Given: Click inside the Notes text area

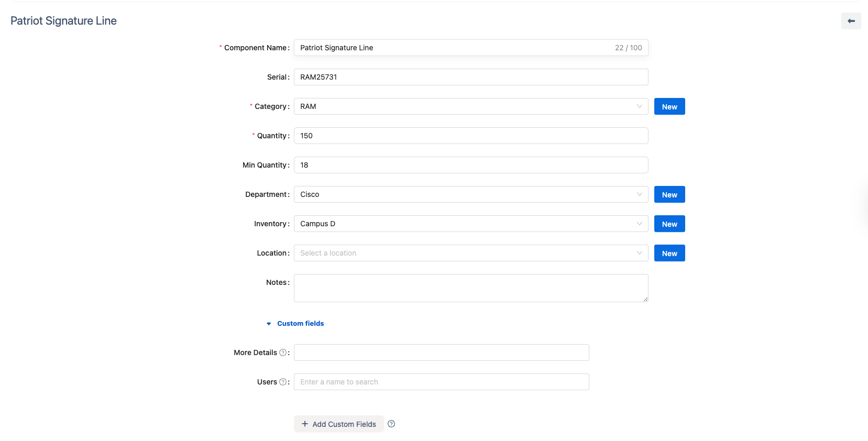Looking at the screenshot, I should click(470, 288).
